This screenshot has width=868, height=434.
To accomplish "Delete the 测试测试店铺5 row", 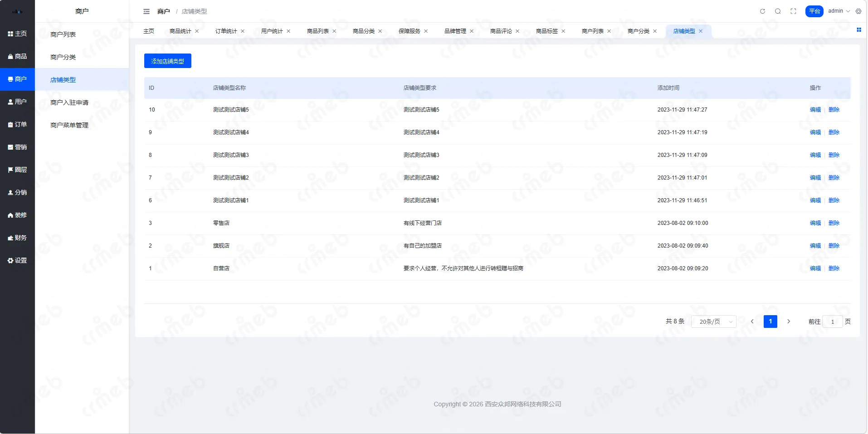I will (x=834, y=110).
